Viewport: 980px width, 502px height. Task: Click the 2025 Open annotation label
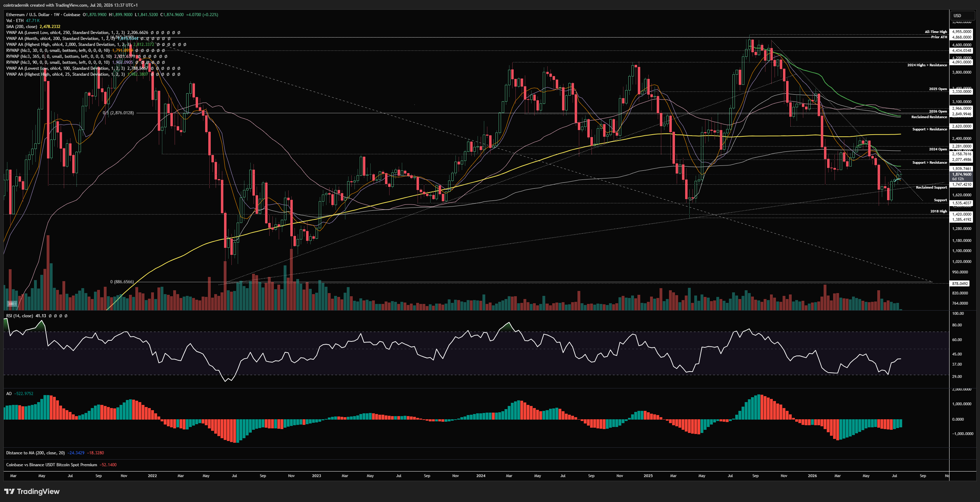(938, 89)
